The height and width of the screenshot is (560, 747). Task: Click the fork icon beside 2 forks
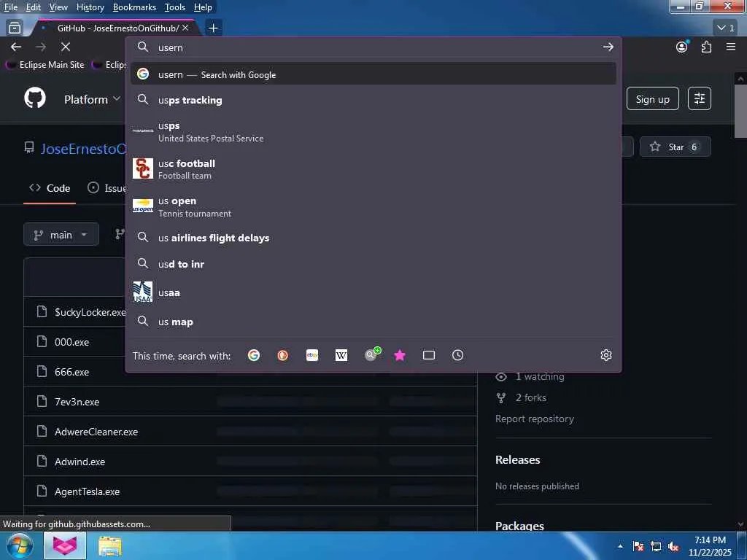tap(500, 397)
